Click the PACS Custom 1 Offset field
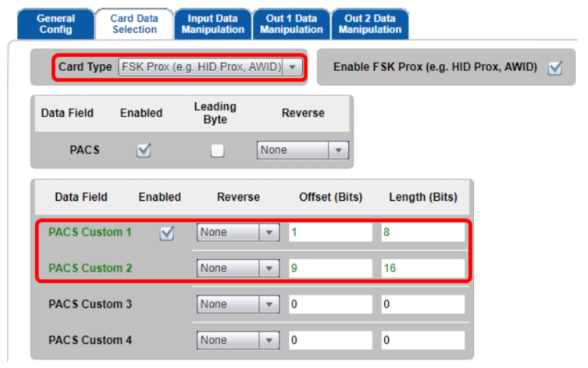Viewport: 588px width, 368px height. pyautogui.click(x=330, y=232)
